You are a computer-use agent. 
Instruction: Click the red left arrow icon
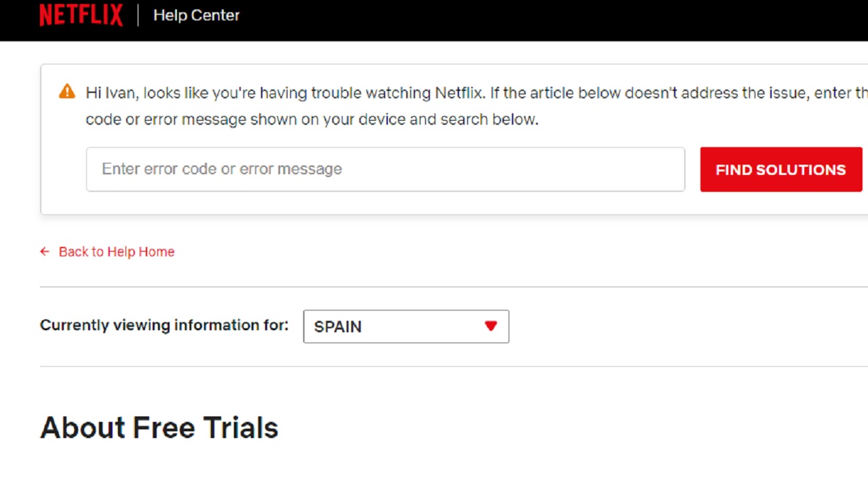tap(45, 252)
